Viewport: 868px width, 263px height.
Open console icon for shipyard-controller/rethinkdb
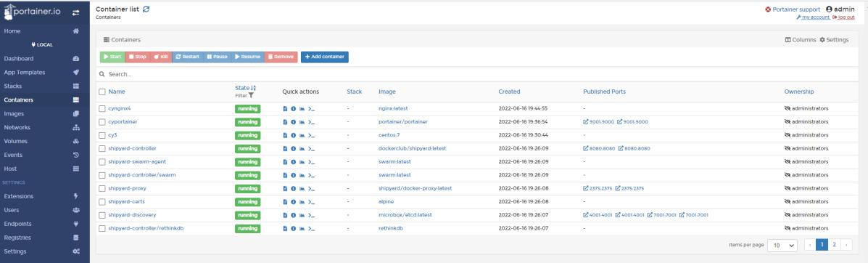[x=311, y=229]
